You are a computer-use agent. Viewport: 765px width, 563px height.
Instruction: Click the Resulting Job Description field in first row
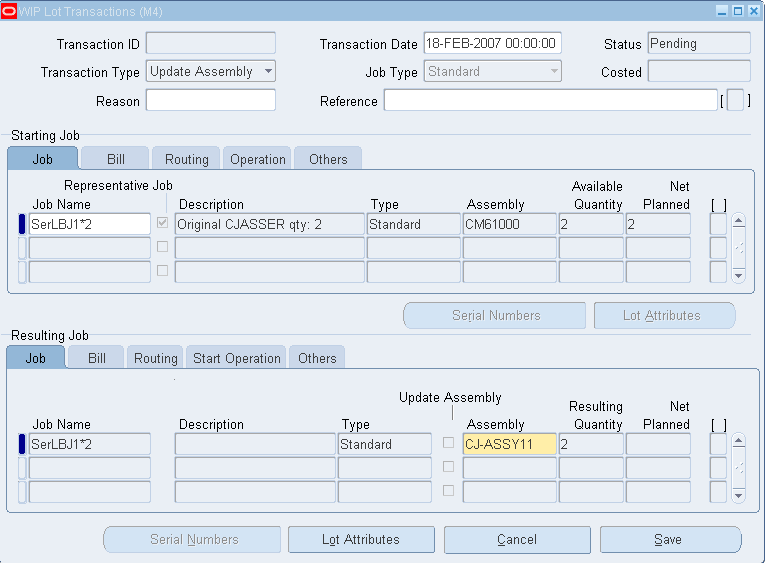click(255, 444)
